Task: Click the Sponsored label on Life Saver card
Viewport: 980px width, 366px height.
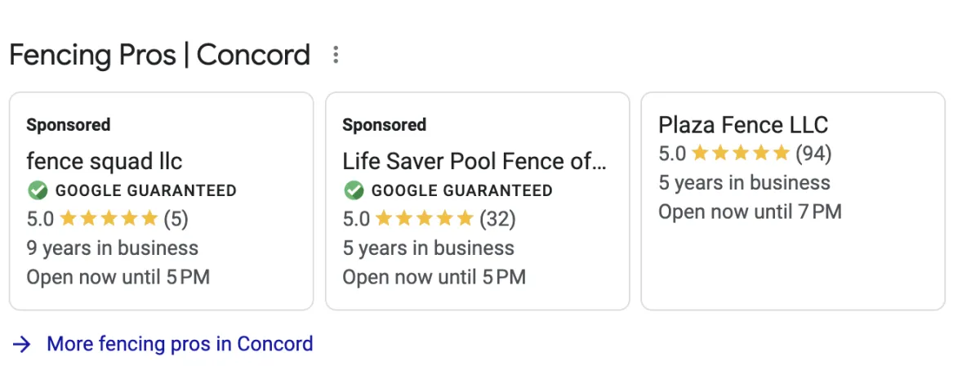Action: click(x=384, y=125)
